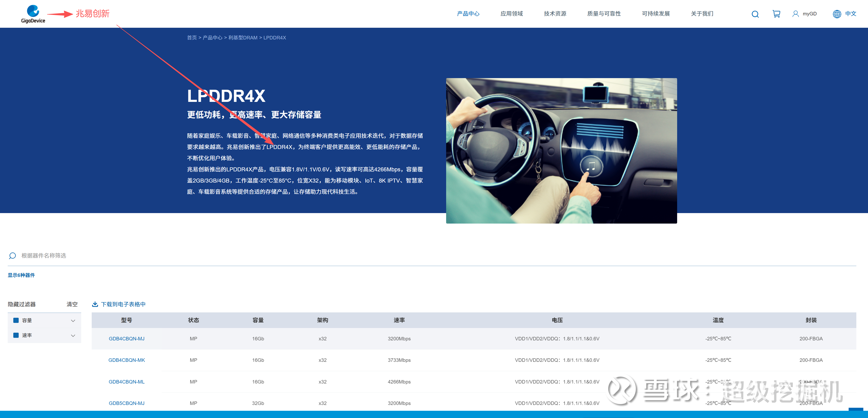Click the car dashboard banner image
This screenshot has width=868, height=418.
pos(561,151)
